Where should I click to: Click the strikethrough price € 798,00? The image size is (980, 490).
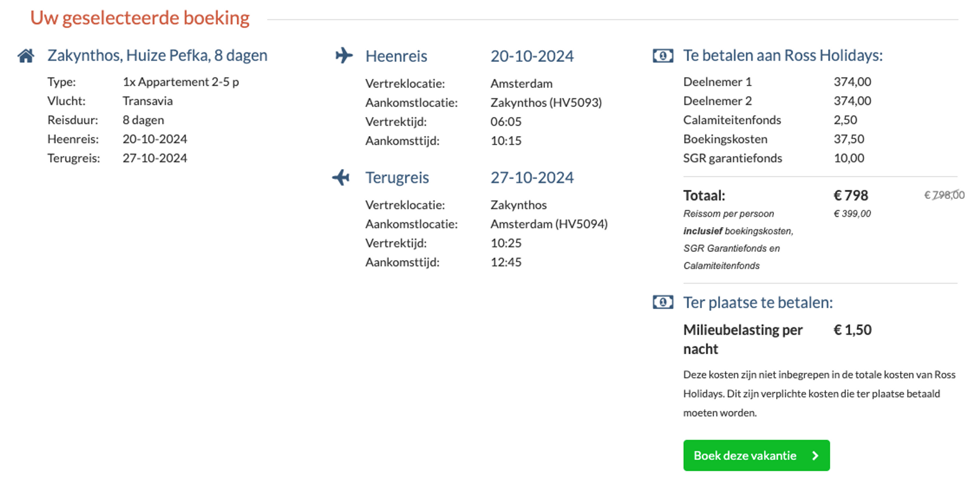944,195
